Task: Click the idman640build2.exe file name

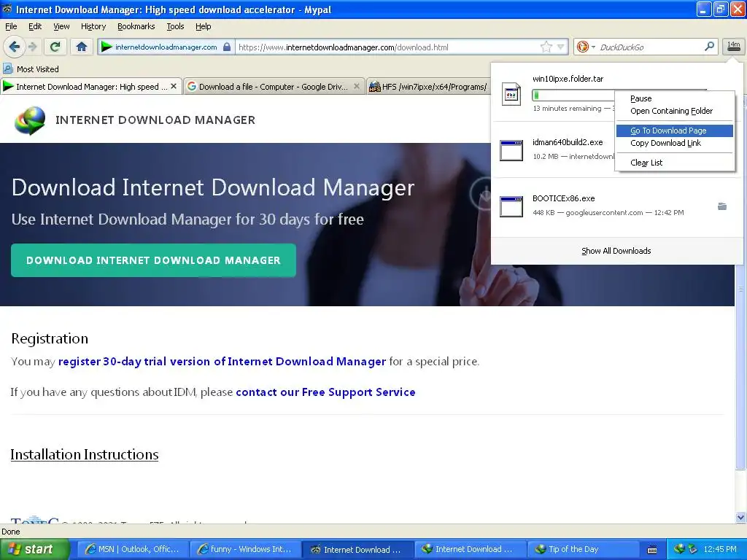Action: [568, 142]
